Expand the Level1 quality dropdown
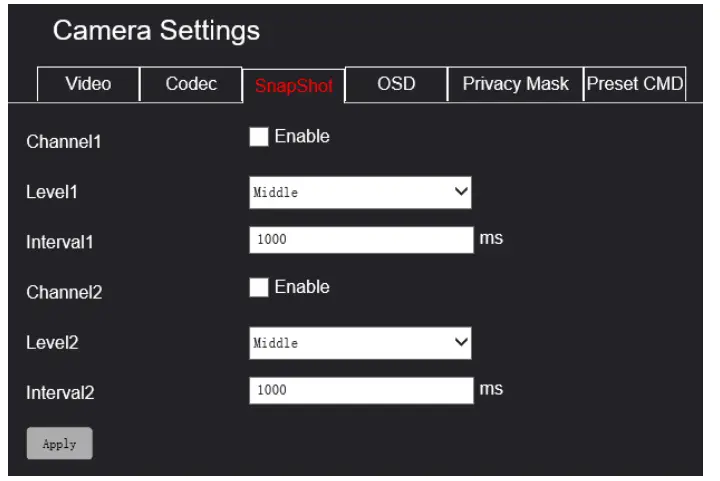 pyautogui.click(x=360, y=193)
